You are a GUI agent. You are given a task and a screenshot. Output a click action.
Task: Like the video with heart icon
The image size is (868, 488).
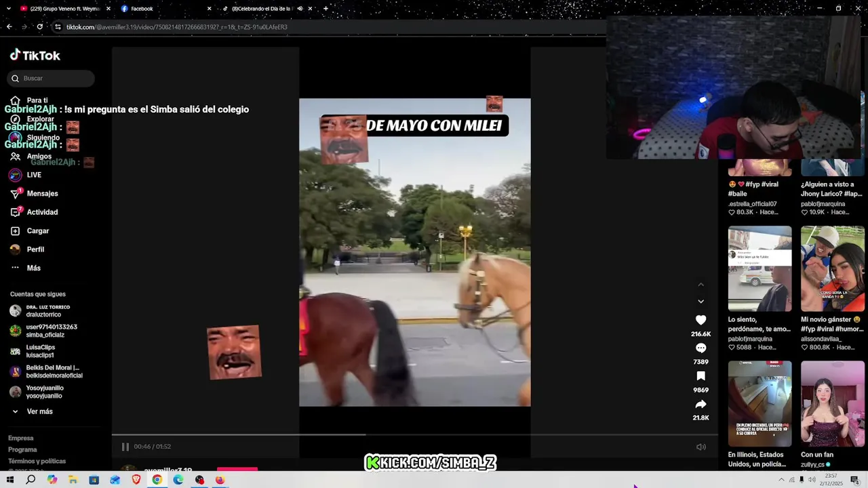[701, 320]
